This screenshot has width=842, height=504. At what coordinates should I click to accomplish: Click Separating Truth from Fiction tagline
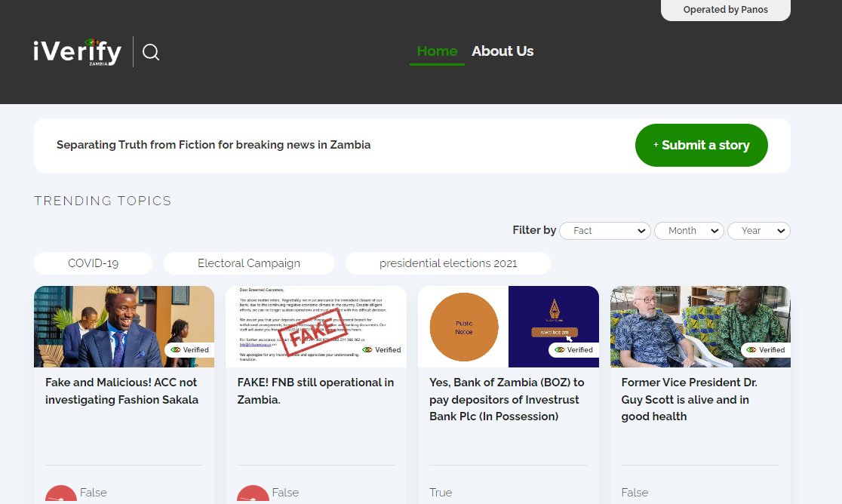[x=214, y=145]
